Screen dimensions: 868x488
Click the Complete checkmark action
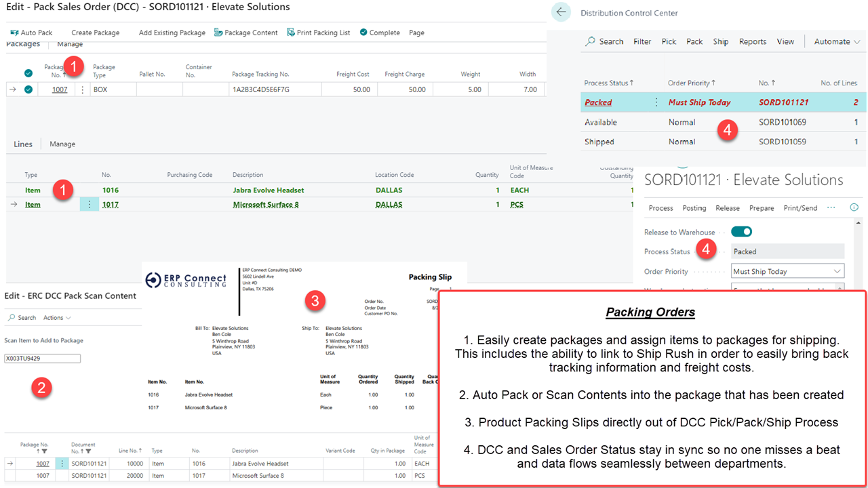(380, 33)
